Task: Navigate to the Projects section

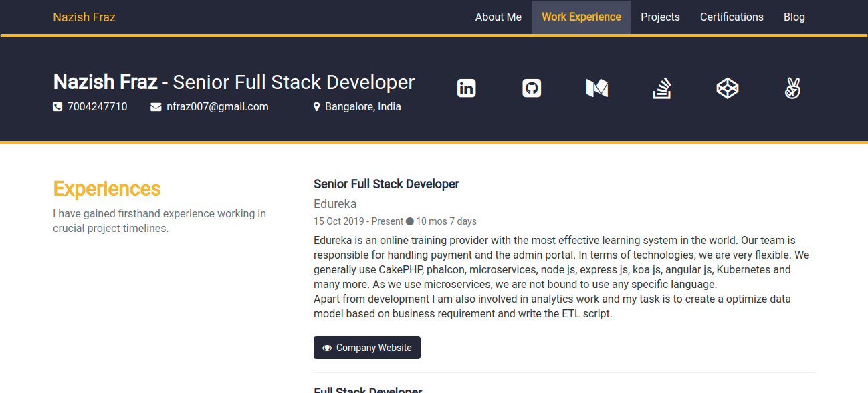Action: pos(660,17)
